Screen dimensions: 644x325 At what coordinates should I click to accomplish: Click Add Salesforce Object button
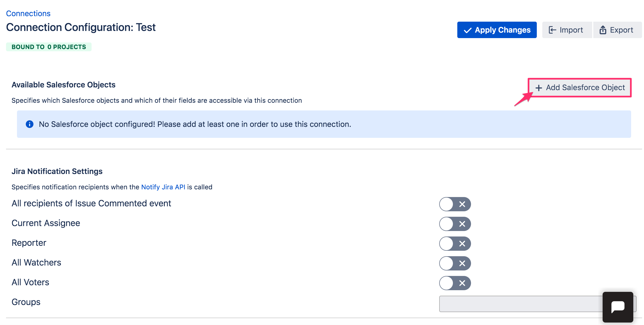[x=580, y=88]
